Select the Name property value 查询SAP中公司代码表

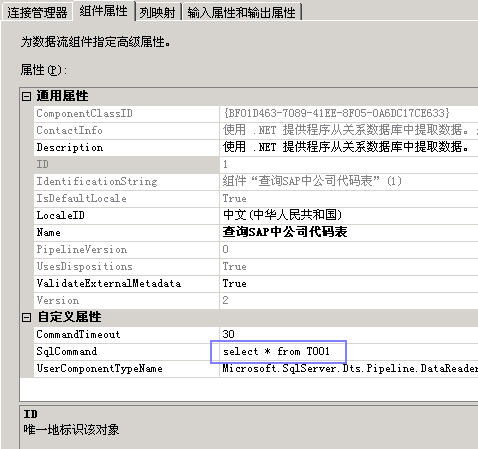click(x=285, y=232)
